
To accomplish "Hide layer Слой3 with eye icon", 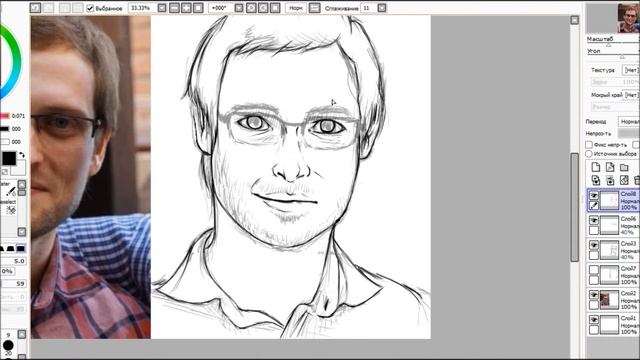I will coord(594,245).
